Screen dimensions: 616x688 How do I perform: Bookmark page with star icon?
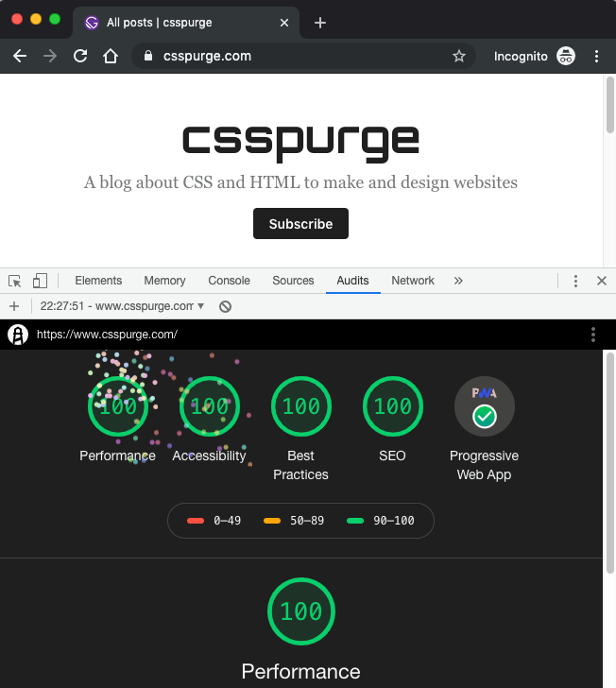click(459, 57)
